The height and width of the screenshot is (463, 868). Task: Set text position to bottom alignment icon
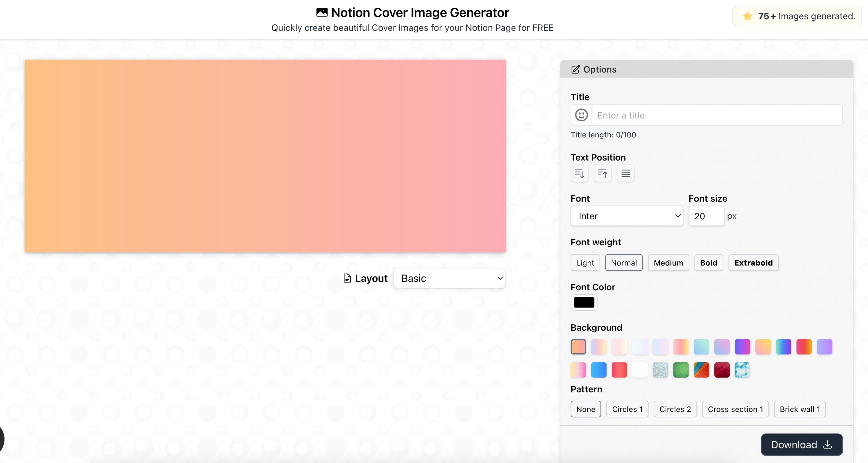pyautogui.click(x=579, y=173)
